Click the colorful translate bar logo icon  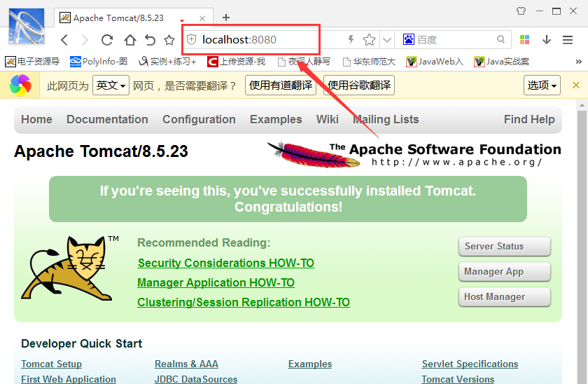(20, 85)
